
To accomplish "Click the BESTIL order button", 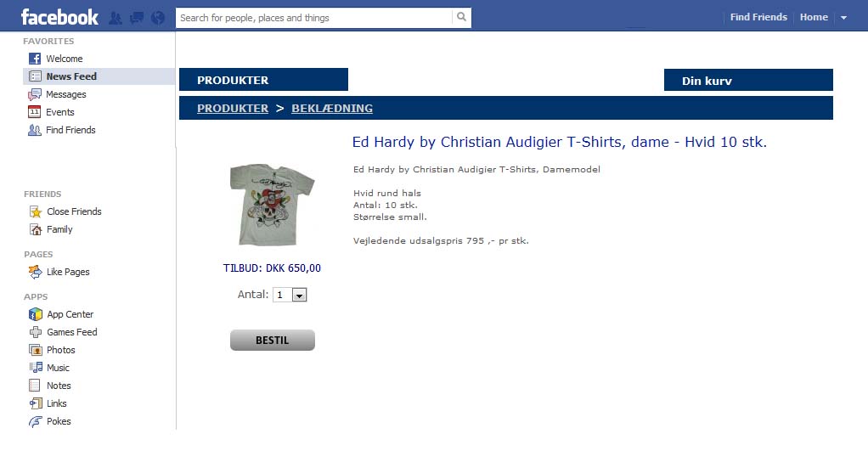I will point(273,341).
